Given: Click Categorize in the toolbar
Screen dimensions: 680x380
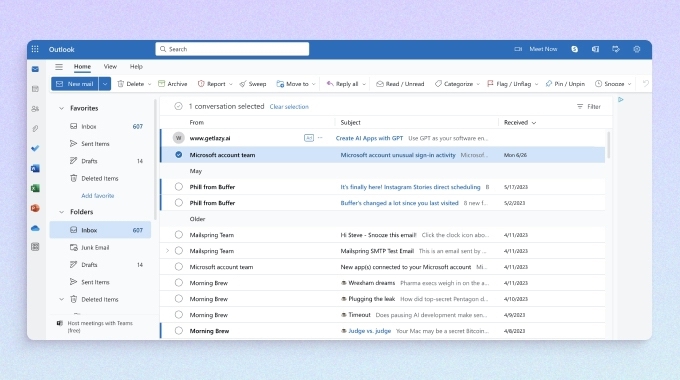Looking at the screenshot, I should [454, 84].
